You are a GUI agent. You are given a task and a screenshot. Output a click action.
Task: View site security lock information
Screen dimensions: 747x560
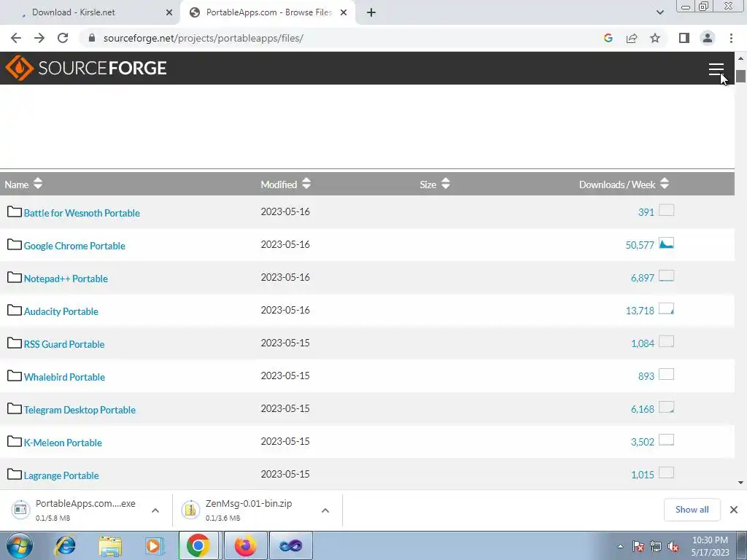92,38
